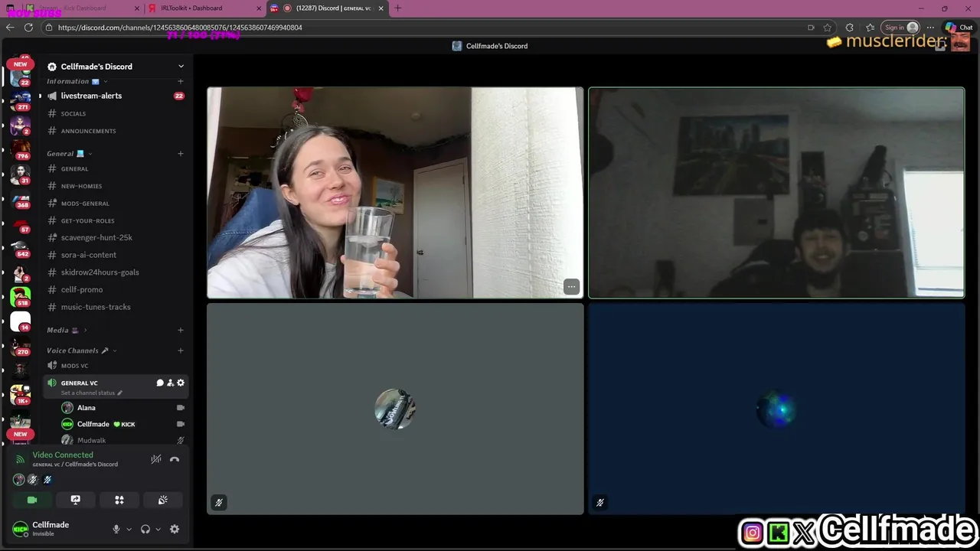The image size is (980, 551).
Task: Open browser favorites list icon
Action: coord(871,28)
